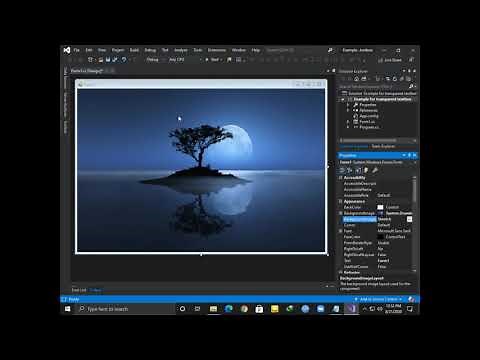
Task: Click the Visual Studio logo icon
Action: (67, 50)
